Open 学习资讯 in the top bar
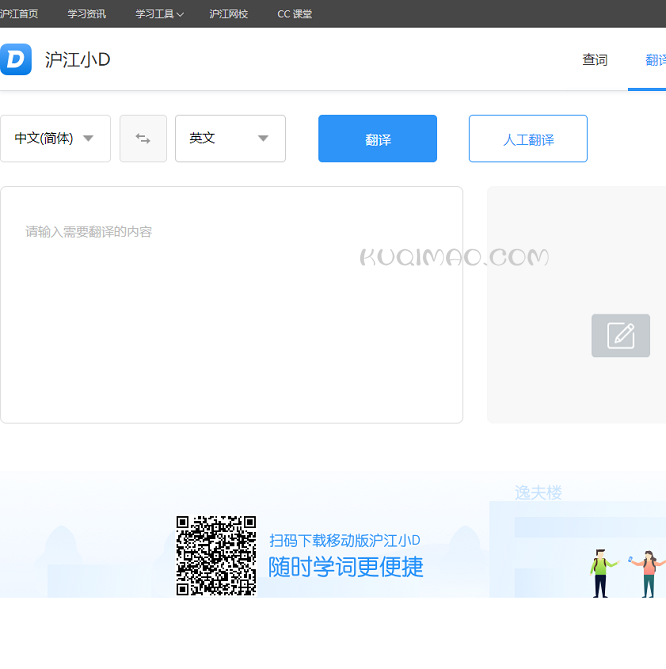666x669 pixels. tap(87, 14)
